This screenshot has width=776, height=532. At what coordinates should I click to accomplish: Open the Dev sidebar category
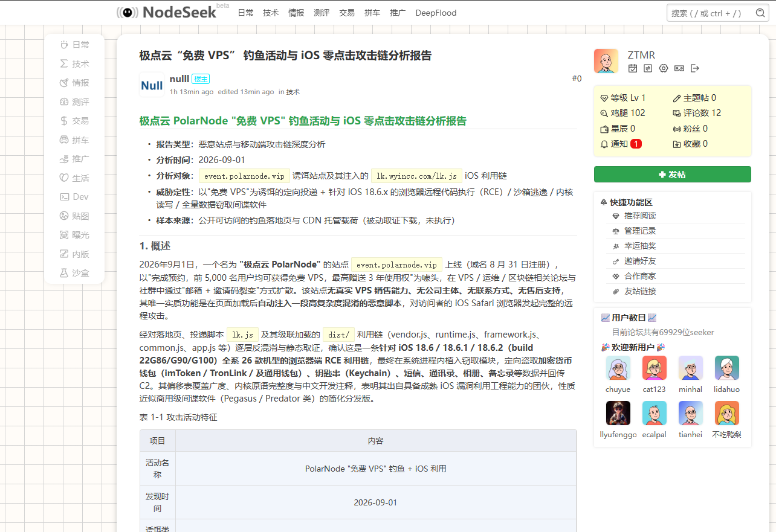click(74, 197)
